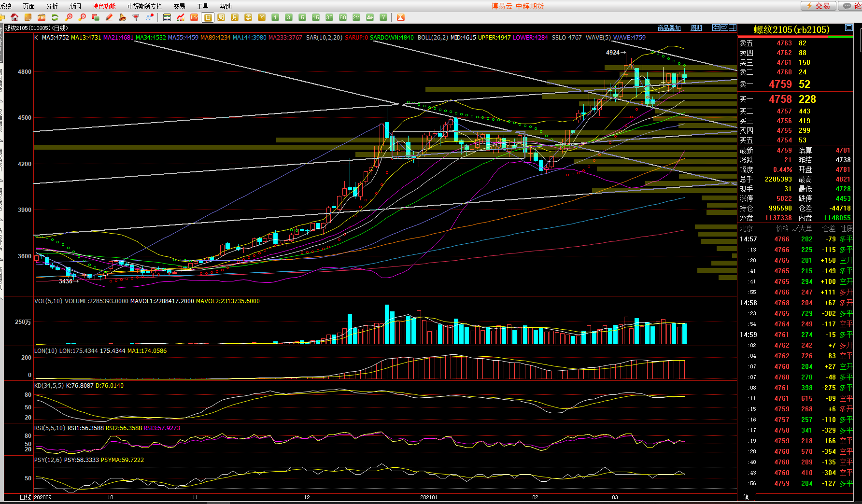Image resolution: width=862 pixels, height=504 pixels.
Task: Click the red Home icon in toolbar
Action: (x=14, y=17)
